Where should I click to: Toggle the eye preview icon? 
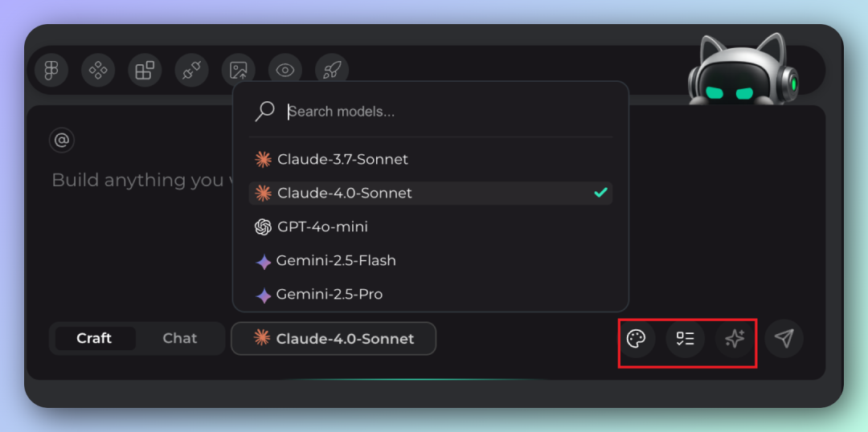[x=285, y=70]
